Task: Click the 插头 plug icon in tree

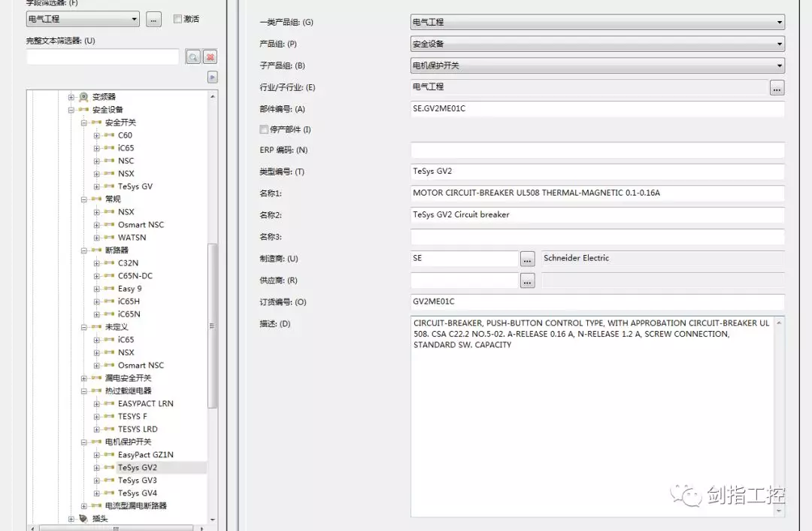Action: pos(83,518)
